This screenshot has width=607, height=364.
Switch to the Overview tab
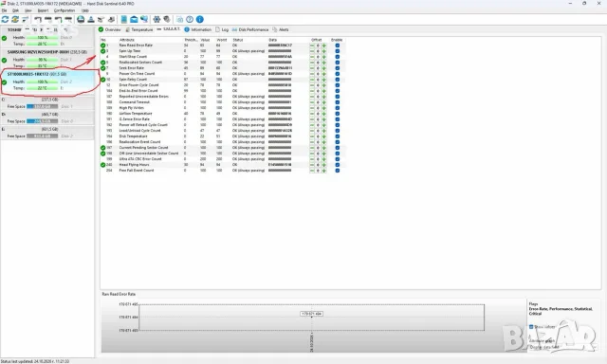click(110, 29)
